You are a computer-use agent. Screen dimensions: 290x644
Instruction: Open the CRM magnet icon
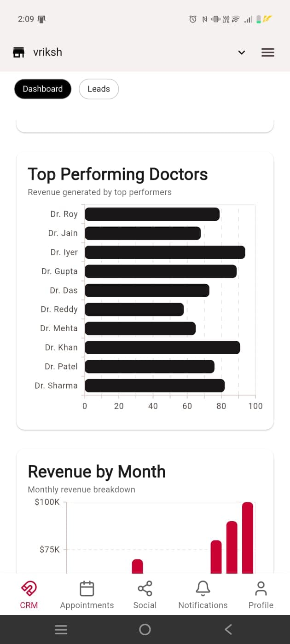29,588
